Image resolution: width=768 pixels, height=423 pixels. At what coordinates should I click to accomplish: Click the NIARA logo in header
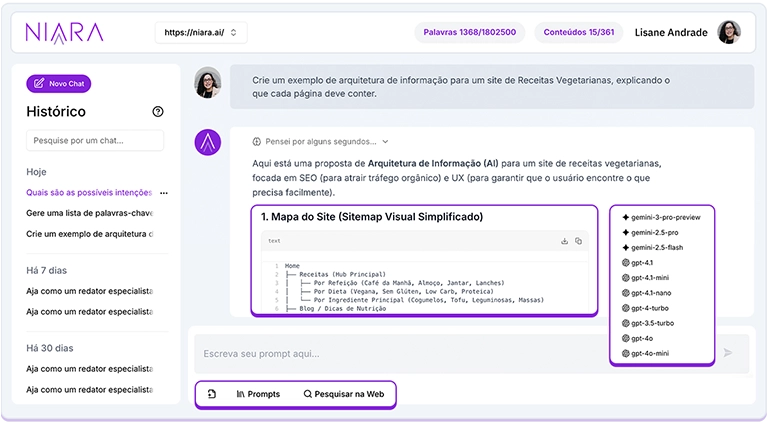pyautogui.click(x=65, y=33)
